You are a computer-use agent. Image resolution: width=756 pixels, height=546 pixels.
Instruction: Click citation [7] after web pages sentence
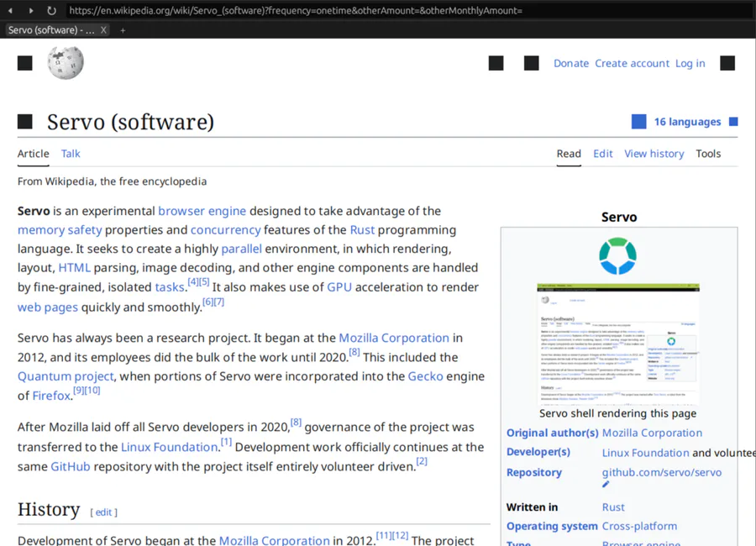pos(219,302)
